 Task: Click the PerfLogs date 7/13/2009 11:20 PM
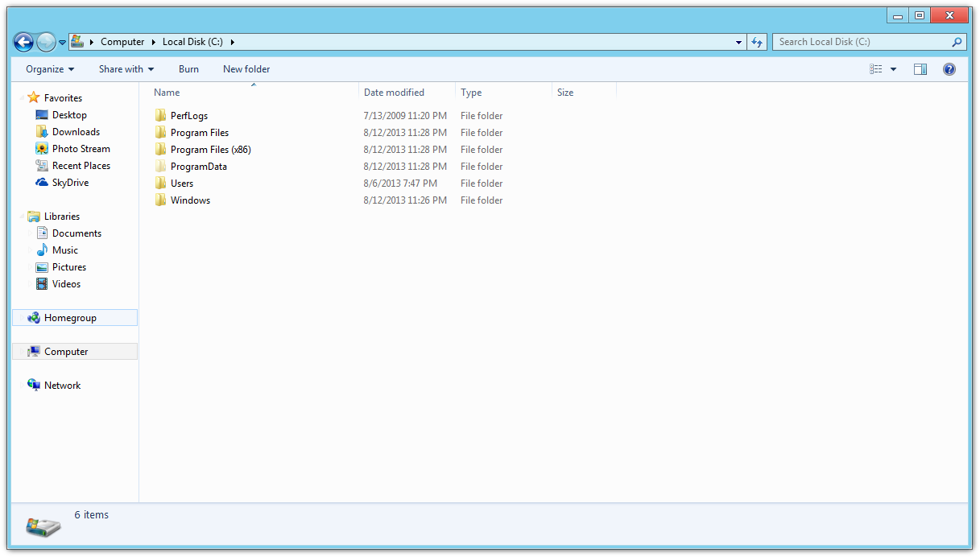coord(405,116)
